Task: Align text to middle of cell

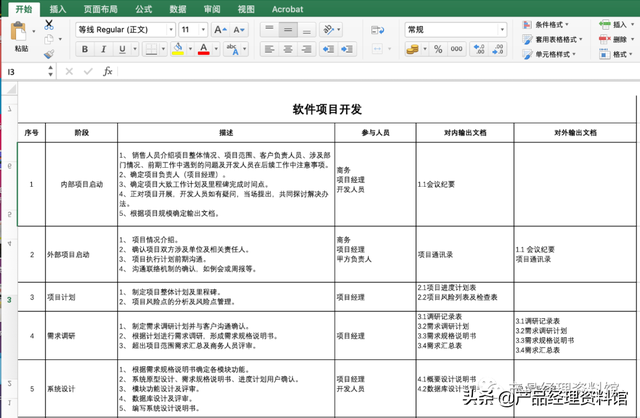Action: click(288, 29)
